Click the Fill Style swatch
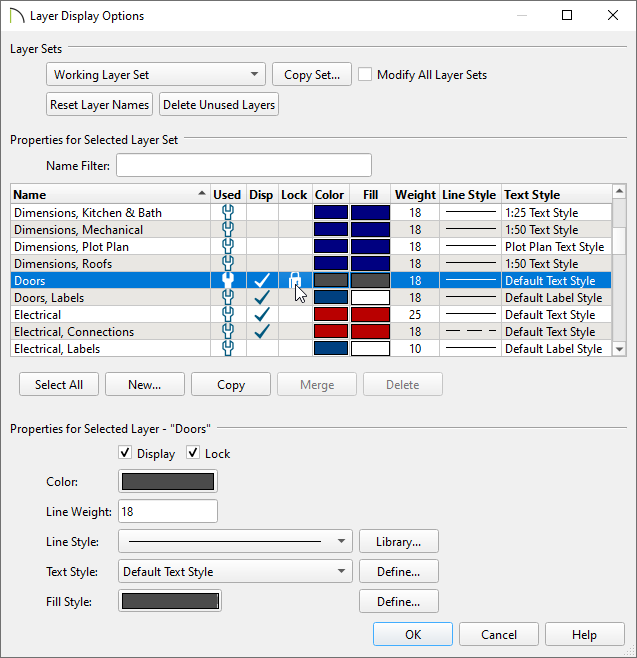 [x=170, y=601]
